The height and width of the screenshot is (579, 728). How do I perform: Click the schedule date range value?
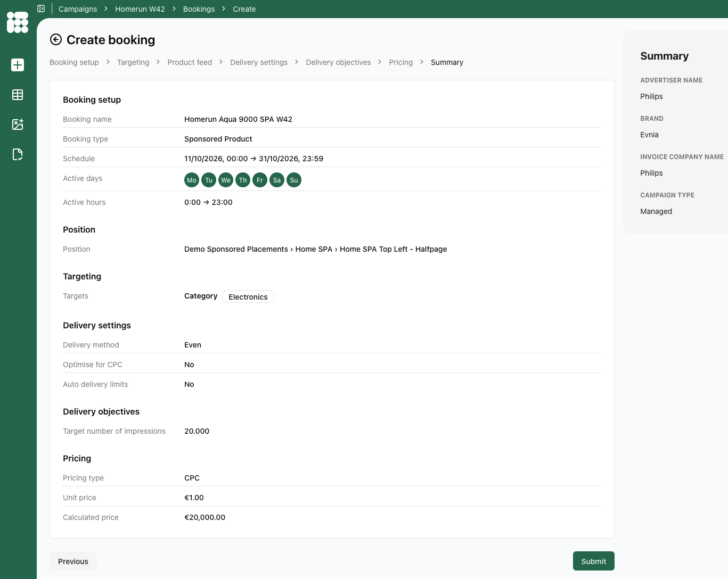(253, 159)
